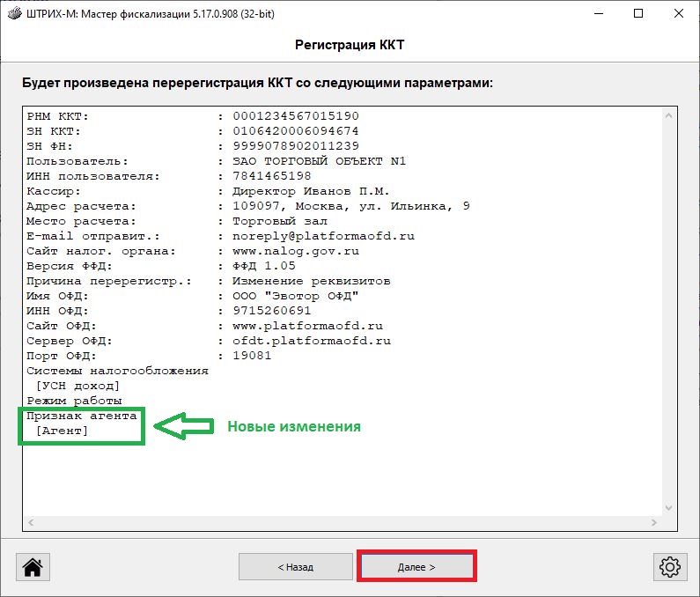
Task: Go back with '< Назад' button
Action: 295,566
